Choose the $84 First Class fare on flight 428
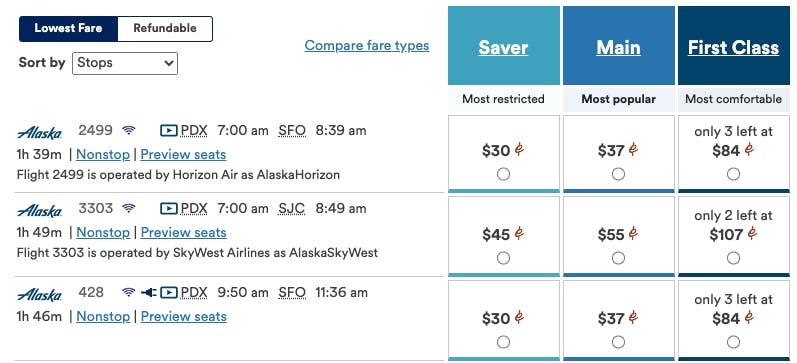Image resolution: width=797 pixels, height=363 pixels. (733, 342)
